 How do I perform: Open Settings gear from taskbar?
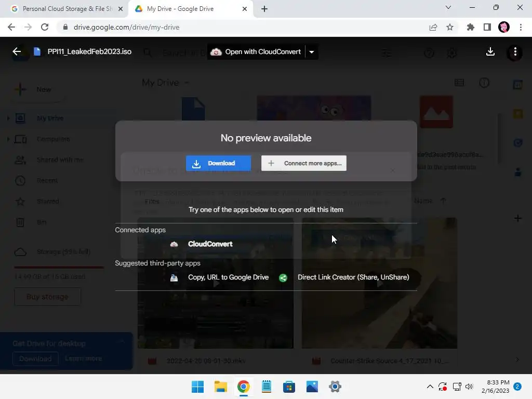point(335,387)
